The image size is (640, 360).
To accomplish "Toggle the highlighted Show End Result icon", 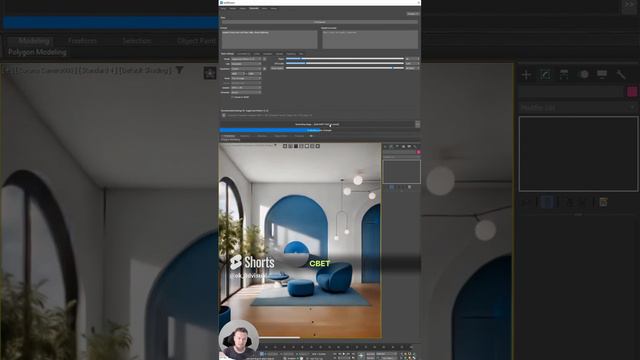I will [x=547, y=202].
